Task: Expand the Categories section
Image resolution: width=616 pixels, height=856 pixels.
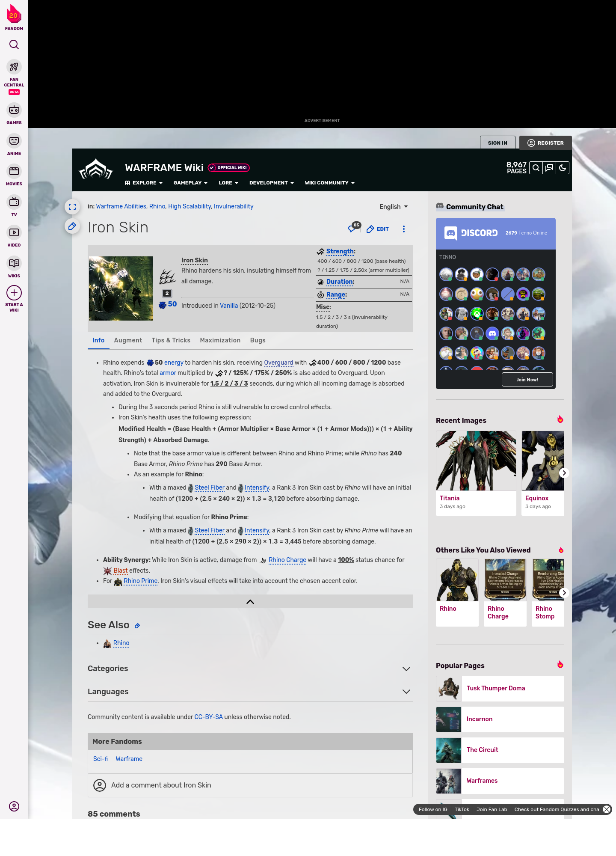Action: tap(406, 669)
